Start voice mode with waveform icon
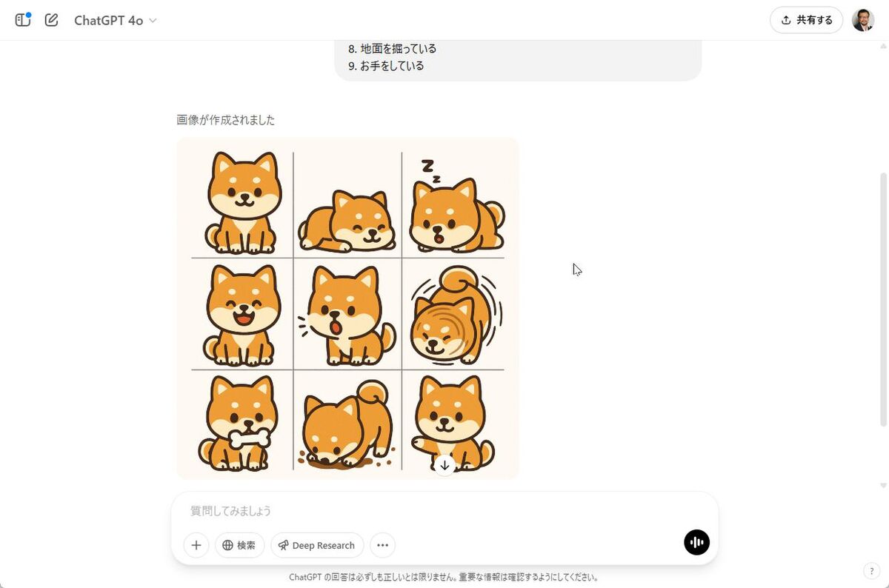 696,542
